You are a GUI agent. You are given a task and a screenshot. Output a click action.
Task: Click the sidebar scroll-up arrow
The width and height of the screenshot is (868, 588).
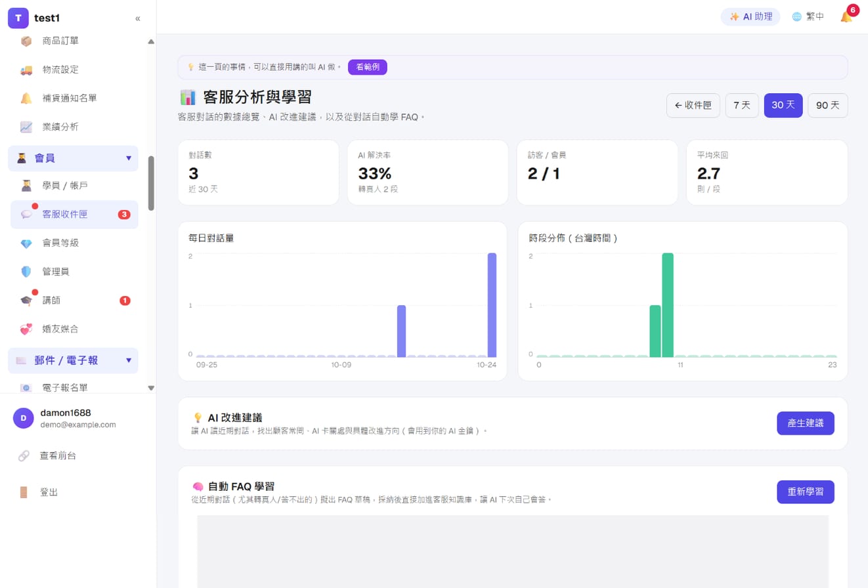click(151, 41)
